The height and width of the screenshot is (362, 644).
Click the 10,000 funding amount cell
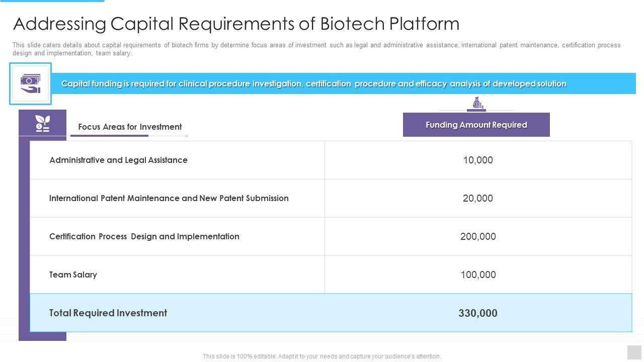click(477, 160)
